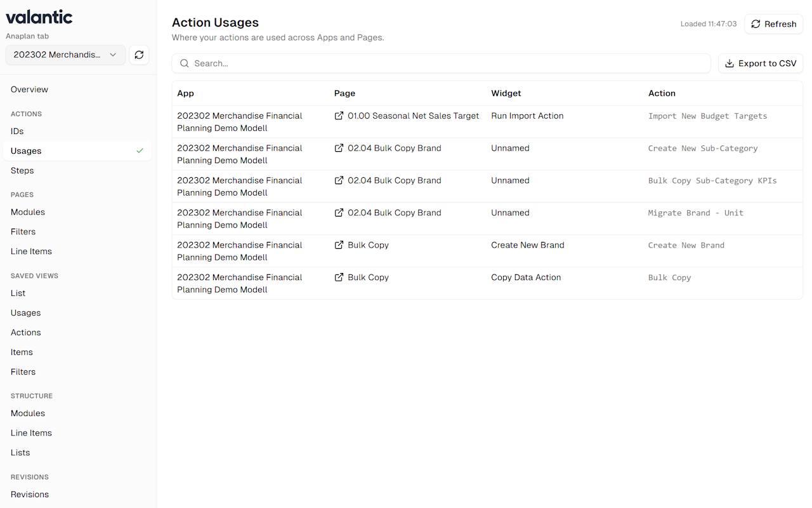Click the Bulk Copy Sub-Category KPIs action
This screenshot has width=812, height=508.
[712, 181]
